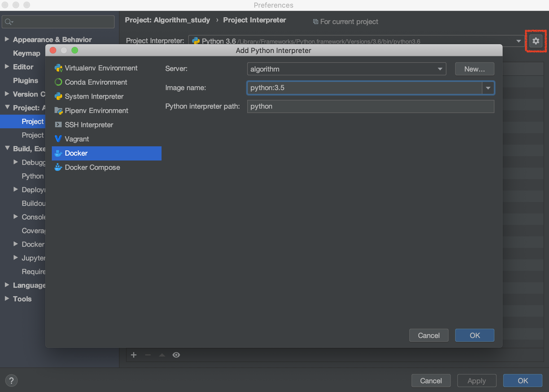Viewport: 549px width, 392px height.
Task: Select Virtualenv Environment interpreter type
Action: click(101, 68)
